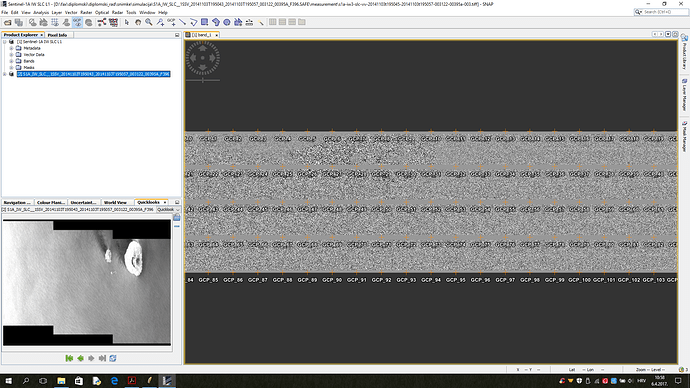Select the zoom magnifier tool

tap(149, 22)
